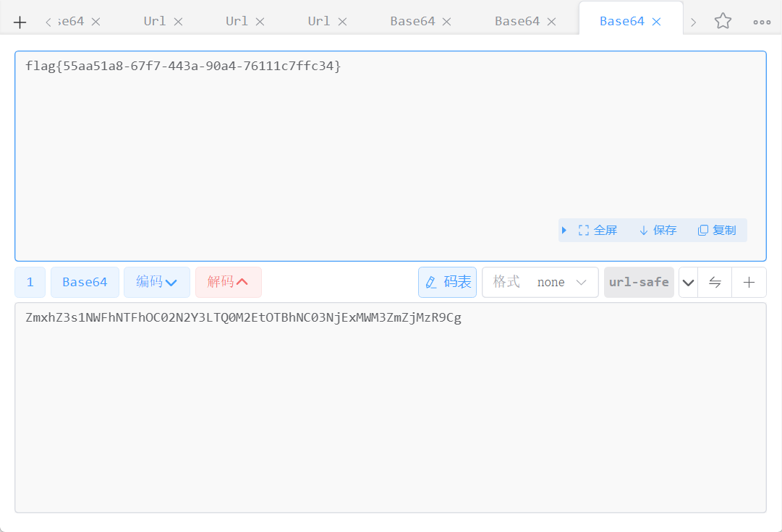Click the swap input/output arrows icon
Image resolution: width=782 pixels, height=532 pixels.
(x=715, y=283)
